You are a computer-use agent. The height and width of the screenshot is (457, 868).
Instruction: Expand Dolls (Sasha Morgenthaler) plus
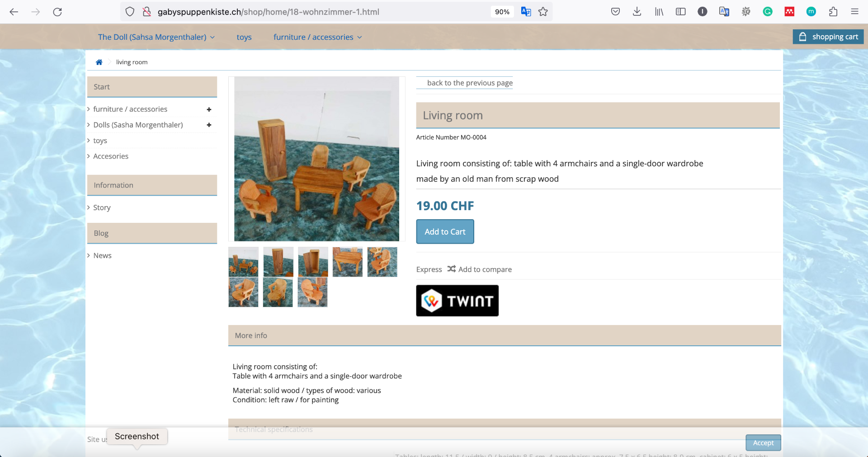[209, 125]
